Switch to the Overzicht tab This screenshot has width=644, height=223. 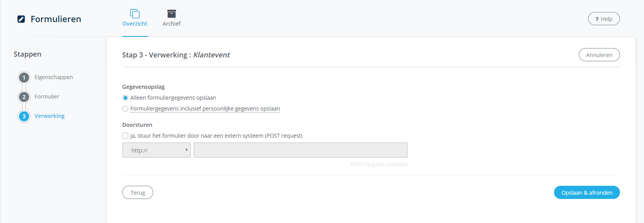(135, 24)
